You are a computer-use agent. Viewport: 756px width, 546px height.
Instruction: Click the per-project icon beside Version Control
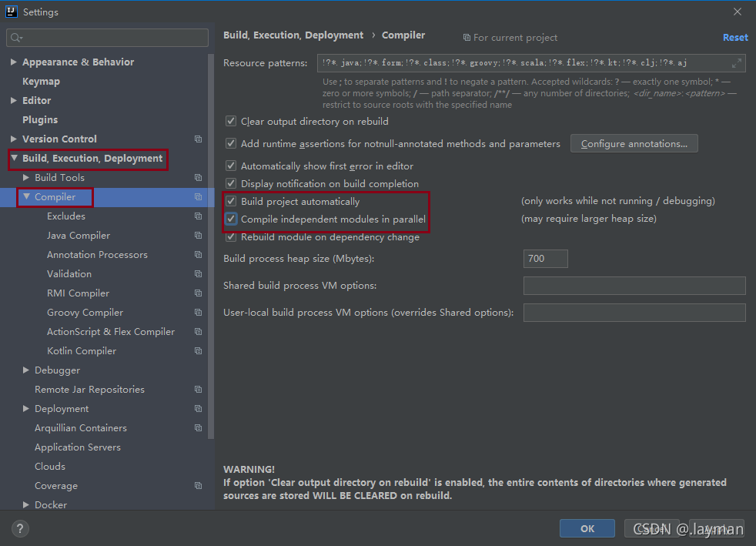coord(198,139)
